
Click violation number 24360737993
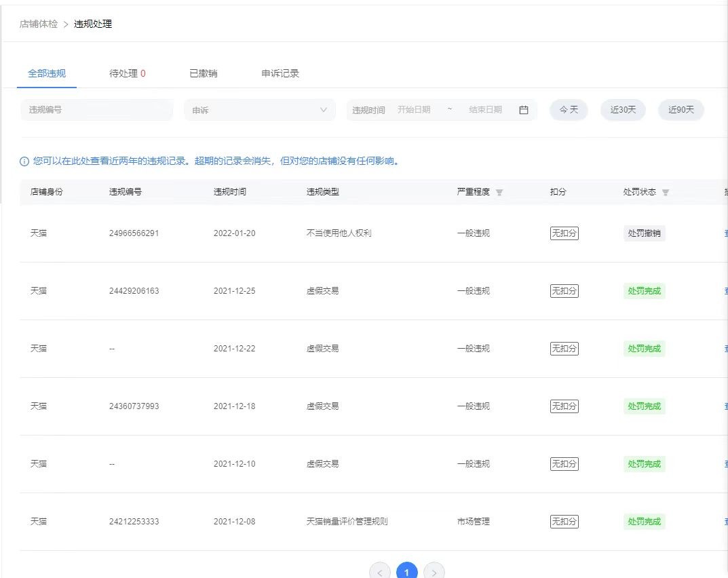134,406
